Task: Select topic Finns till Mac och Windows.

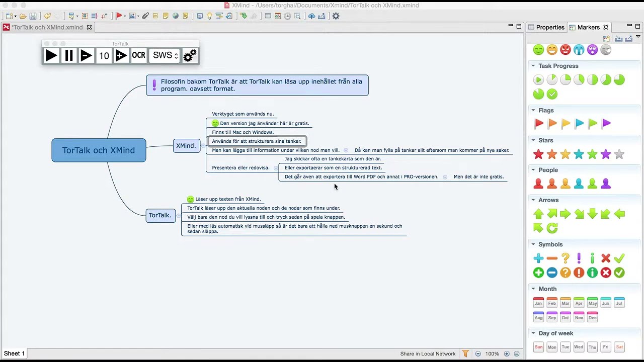Action: [x=243, y=132]
